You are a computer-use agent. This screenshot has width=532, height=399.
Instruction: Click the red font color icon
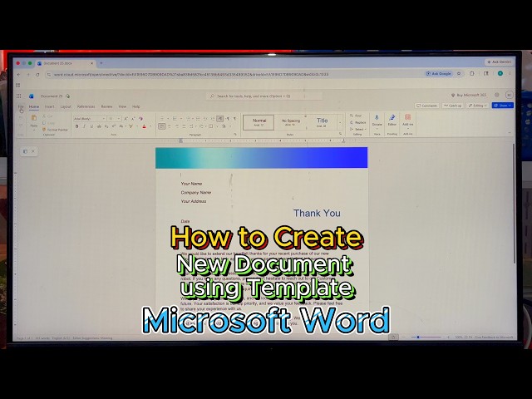pos(144,126)
